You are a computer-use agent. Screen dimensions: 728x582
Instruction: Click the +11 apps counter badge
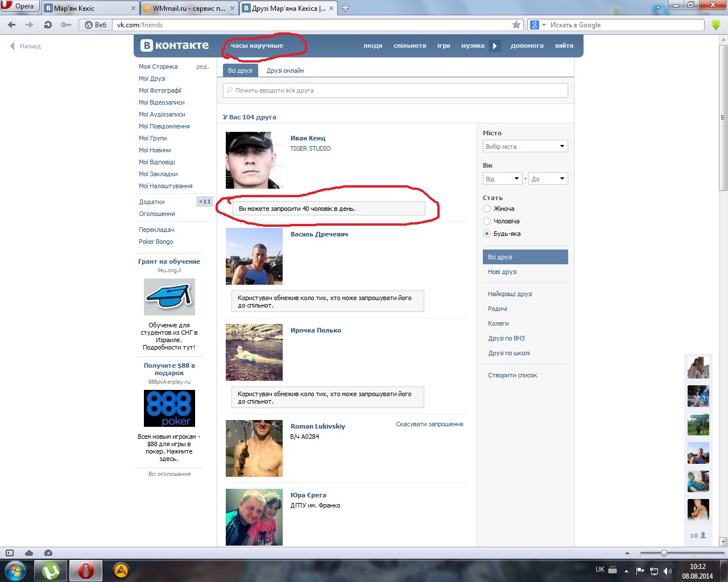(205, 202)
